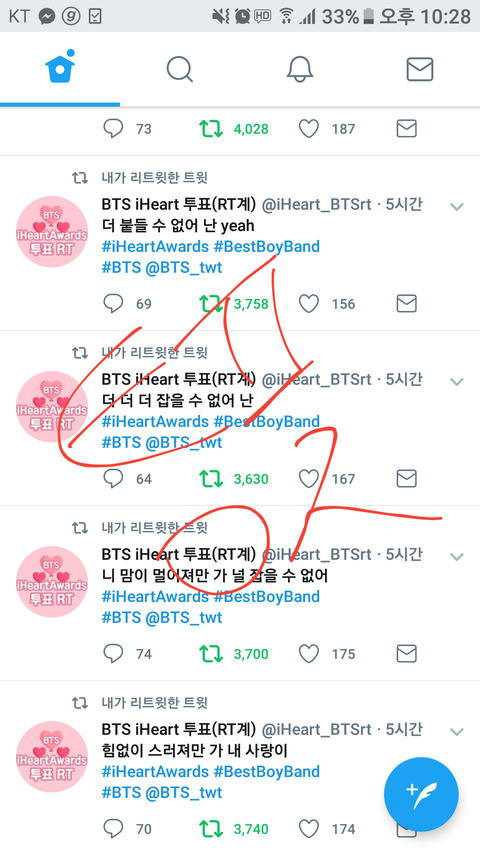Share via message the 3,630-retweet tweet
Screen dimensions: 480x853
click(407, 479)
